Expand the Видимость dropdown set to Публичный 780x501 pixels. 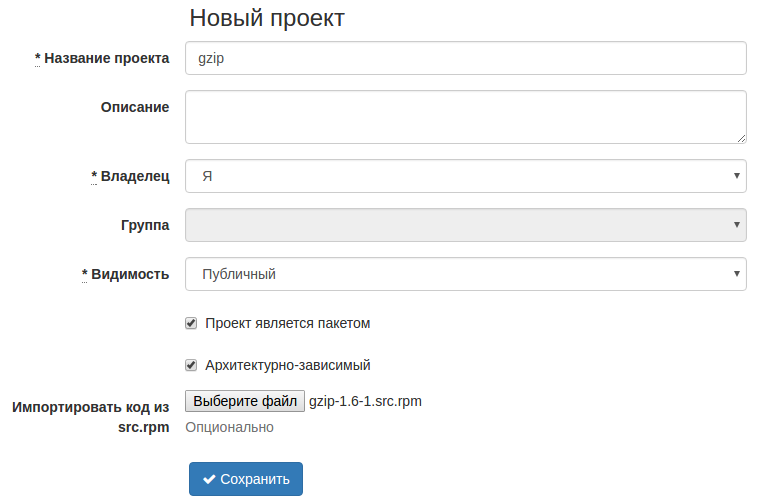point(465,274)
